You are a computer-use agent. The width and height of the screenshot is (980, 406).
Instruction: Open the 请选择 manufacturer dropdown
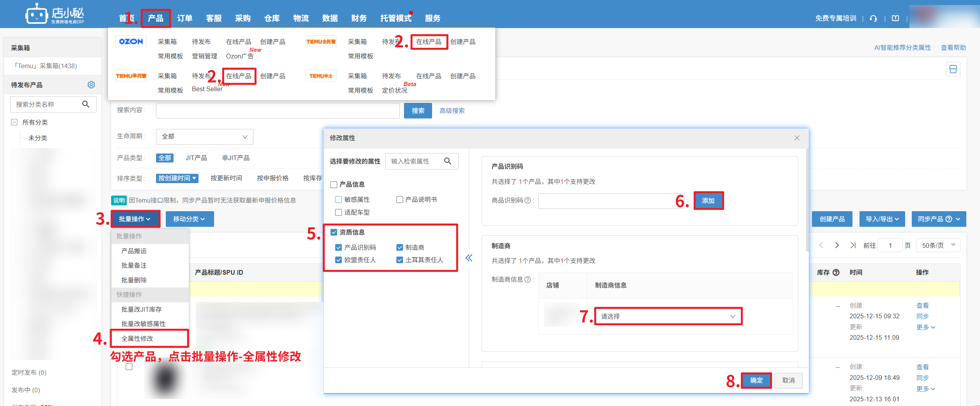coord(668,316)
